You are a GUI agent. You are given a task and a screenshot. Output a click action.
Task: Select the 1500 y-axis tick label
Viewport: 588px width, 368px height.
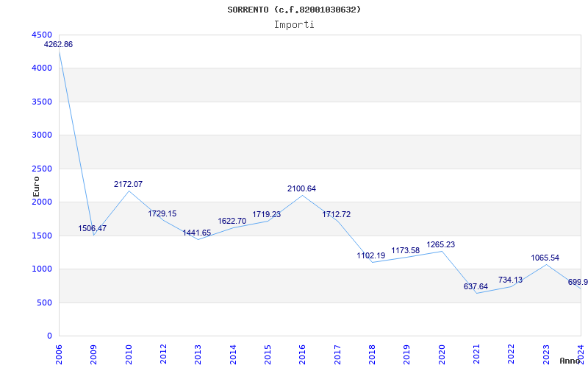point(42,236)
